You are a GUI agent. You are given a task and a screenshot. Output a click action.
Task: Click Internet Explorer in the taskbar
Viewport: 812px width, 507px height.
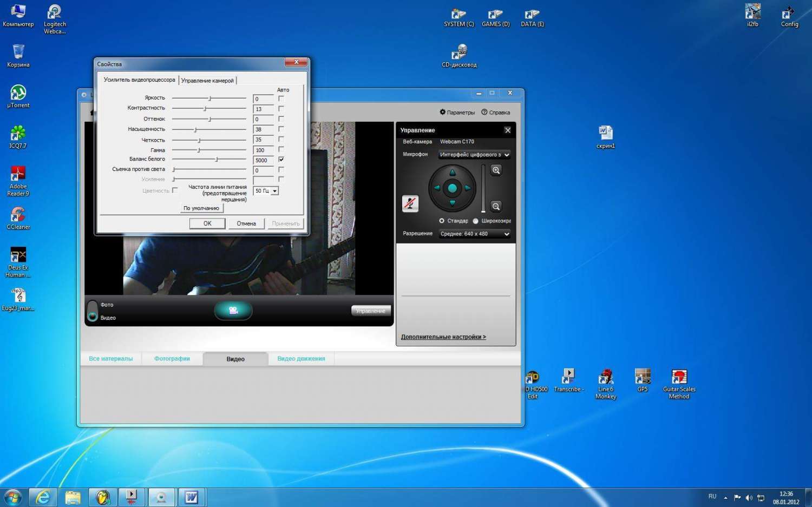[43, 497]
